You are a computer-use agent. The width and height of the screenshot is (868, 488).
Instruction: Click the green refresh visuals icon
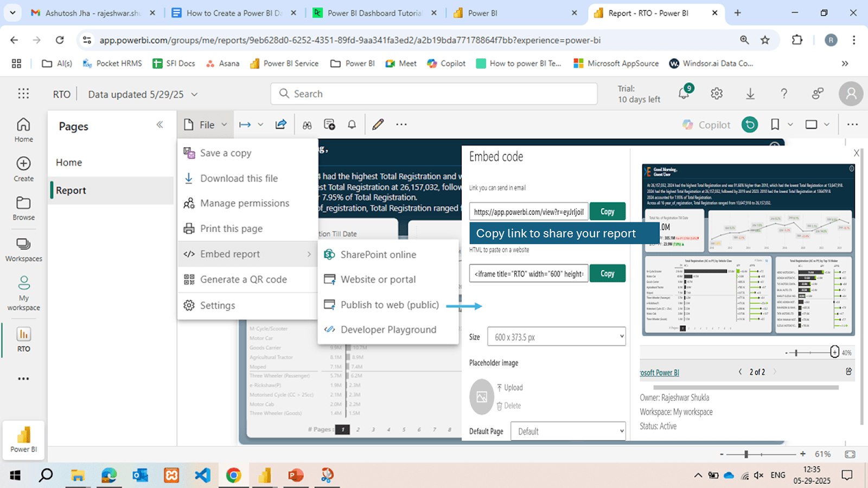pyautogui.click(x=750, y=125)
